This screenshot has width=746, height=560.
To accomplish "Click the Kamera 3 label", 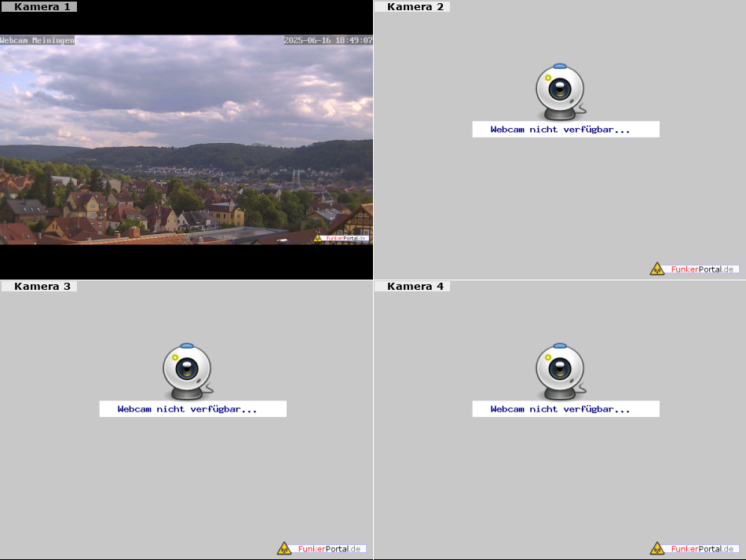I will pos(39,286).
